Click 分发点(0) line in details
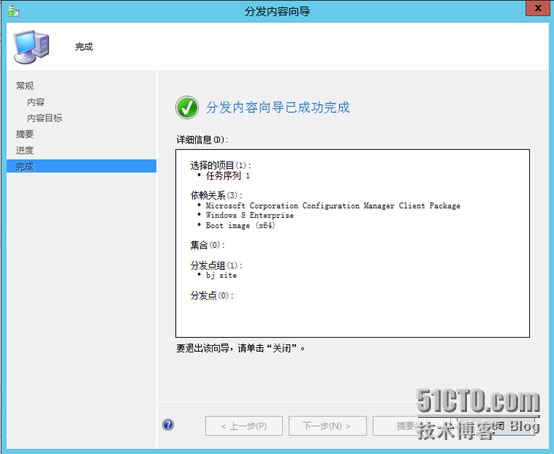This screenshot has height=454, width=554. point(212,295)
